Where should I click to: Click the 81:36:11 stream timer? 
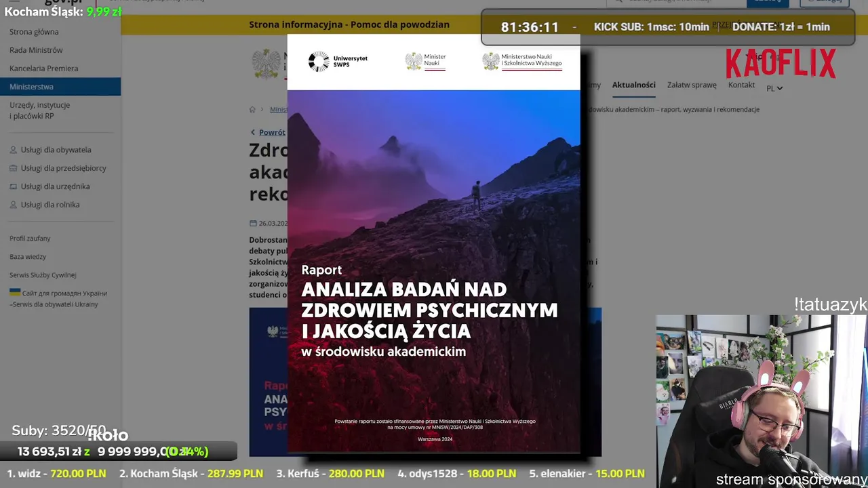530,27
